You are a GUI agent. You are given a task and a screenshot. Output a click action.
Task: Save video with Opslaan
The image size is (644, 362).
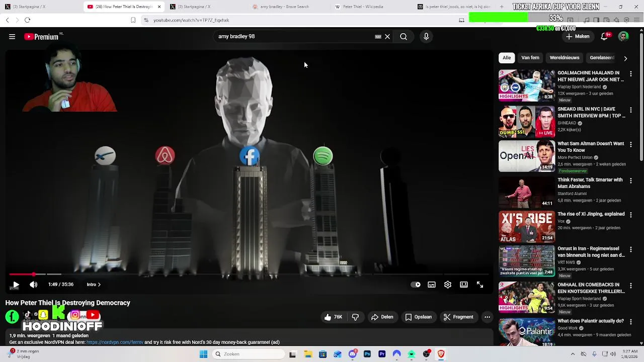click(x=419, y=317)
